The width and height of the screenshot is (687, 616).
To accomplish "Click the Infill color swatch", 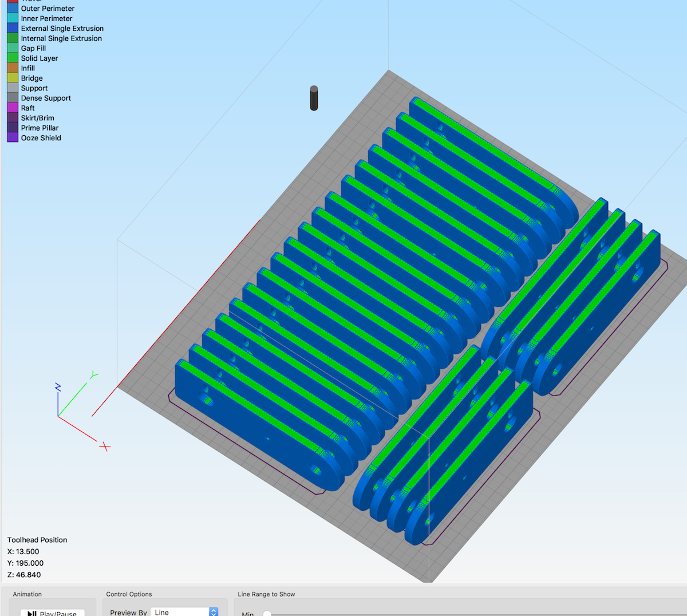I will pos(13,68).
